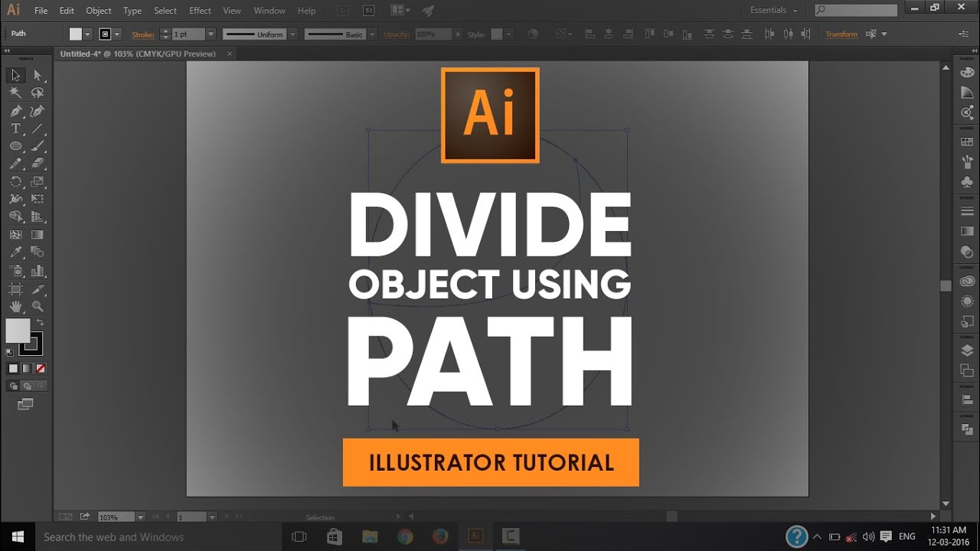Enable Draw Normal mode

[13, 386]
